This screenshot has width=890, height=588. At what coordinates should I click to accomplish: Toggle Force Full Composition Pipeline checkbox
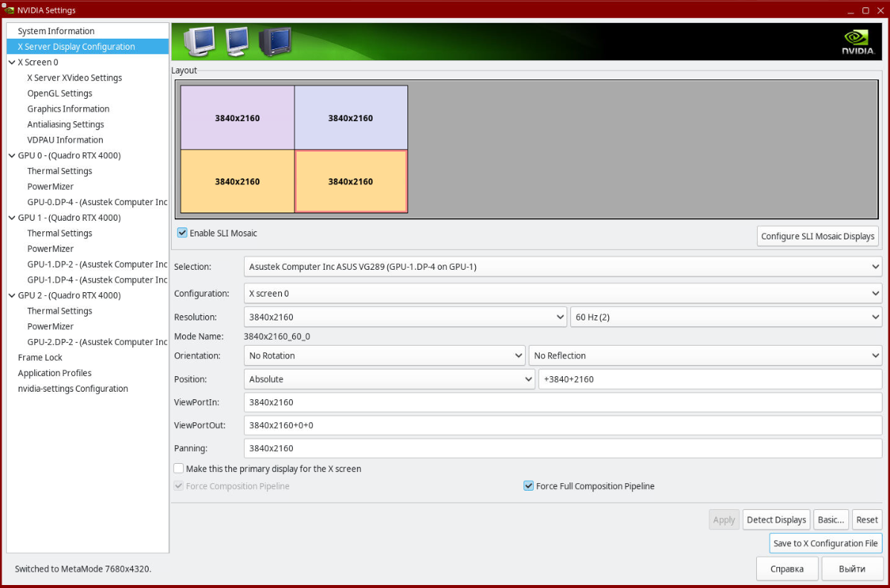click(529, 486)
